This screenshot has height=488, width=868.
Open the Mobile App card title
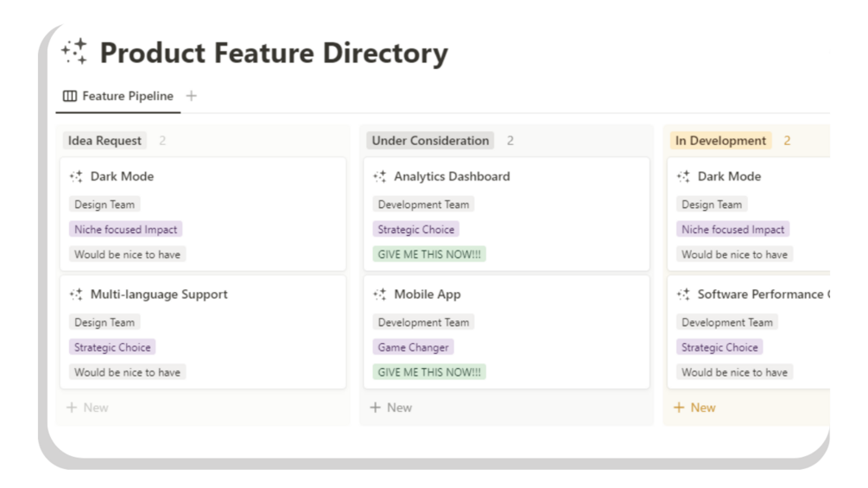[x=427, y=295]
